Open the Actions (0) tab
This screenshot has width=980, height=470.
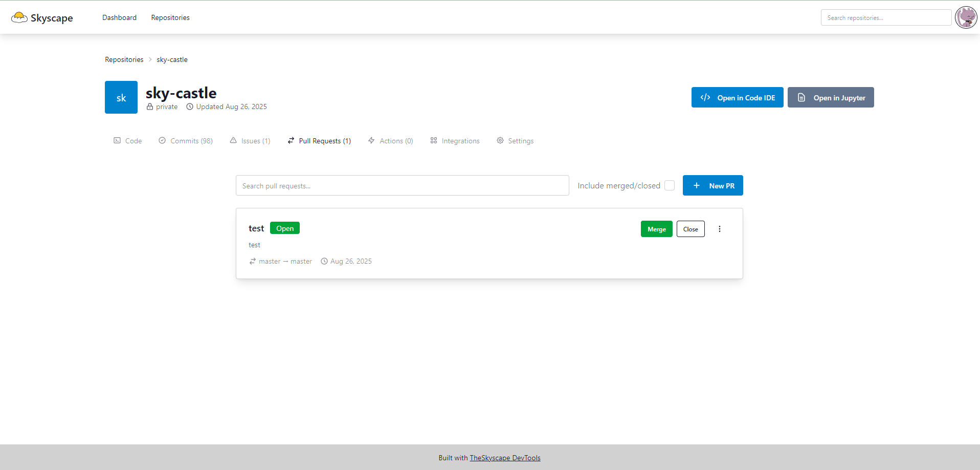tap(391, 141)
